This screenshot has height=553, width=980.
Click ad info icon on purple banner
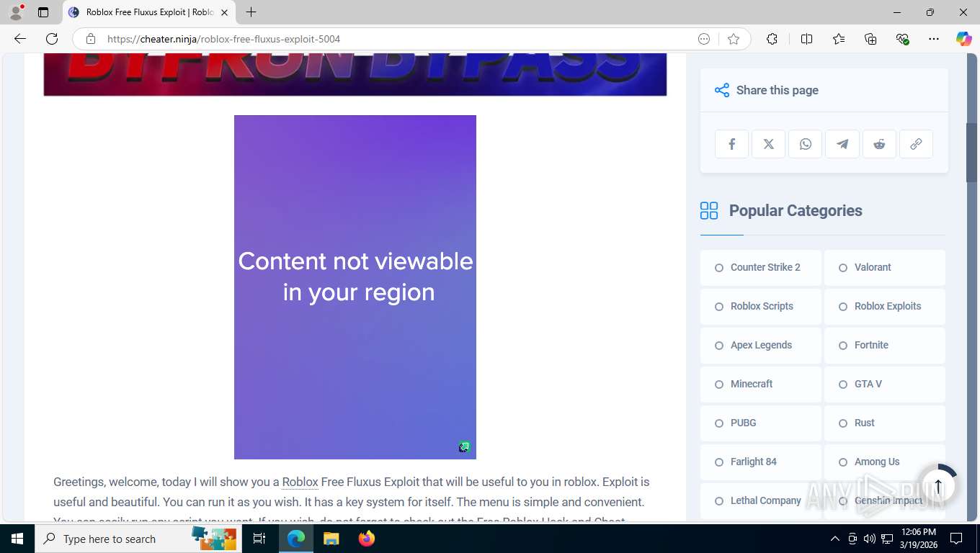pyautogui.click(x=464, y=447)
